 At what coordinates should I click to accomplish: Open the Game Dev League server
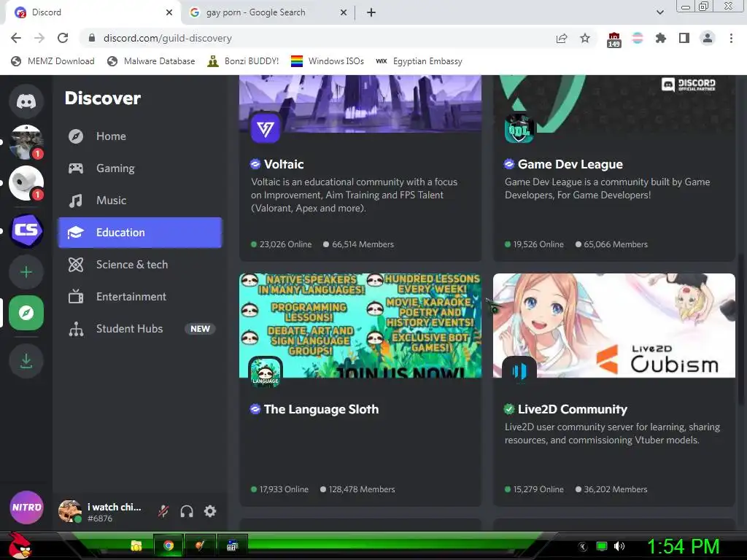570,164
